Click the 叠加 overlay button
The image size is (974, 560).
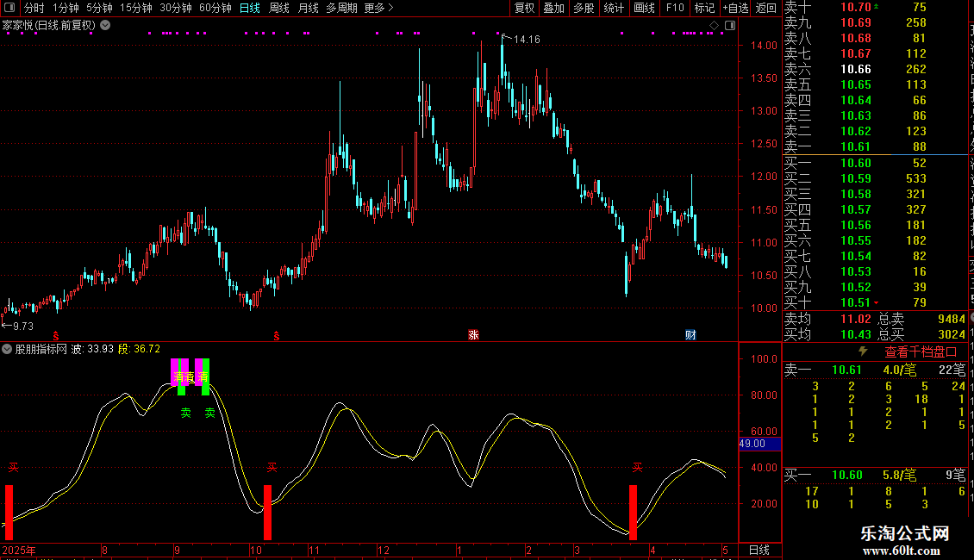[554, 8]
